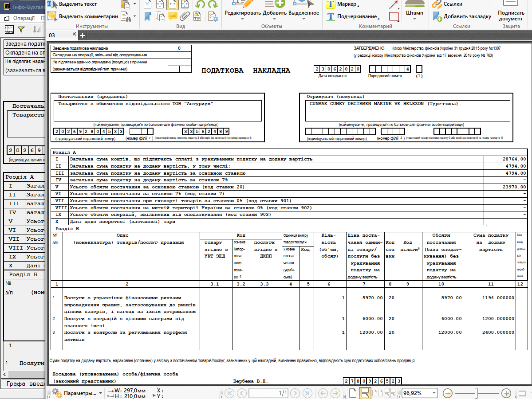This screenshot has height=399, width=532.
Task: Click the total amount value 28764.00
Action: tap(514, 159)
